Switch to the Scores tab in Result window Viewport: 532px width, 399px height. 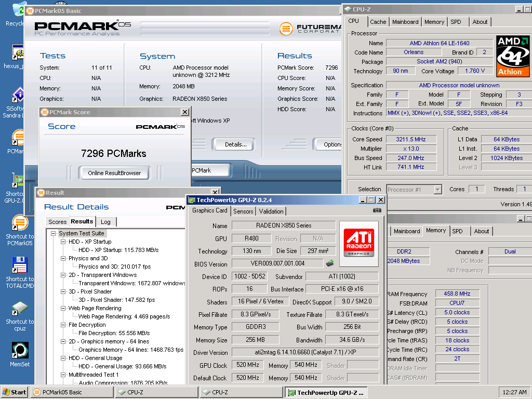point(57,221)
